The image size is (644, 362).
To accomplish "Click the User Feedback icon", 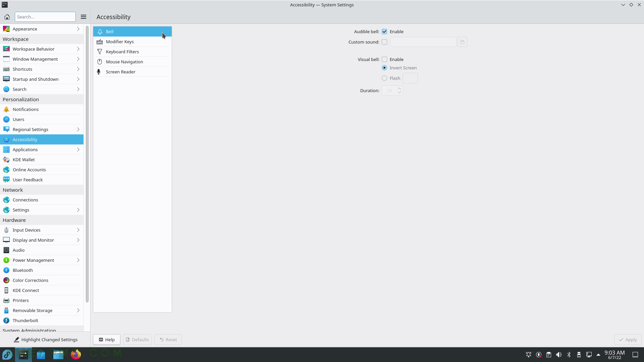I will [6, 180].
